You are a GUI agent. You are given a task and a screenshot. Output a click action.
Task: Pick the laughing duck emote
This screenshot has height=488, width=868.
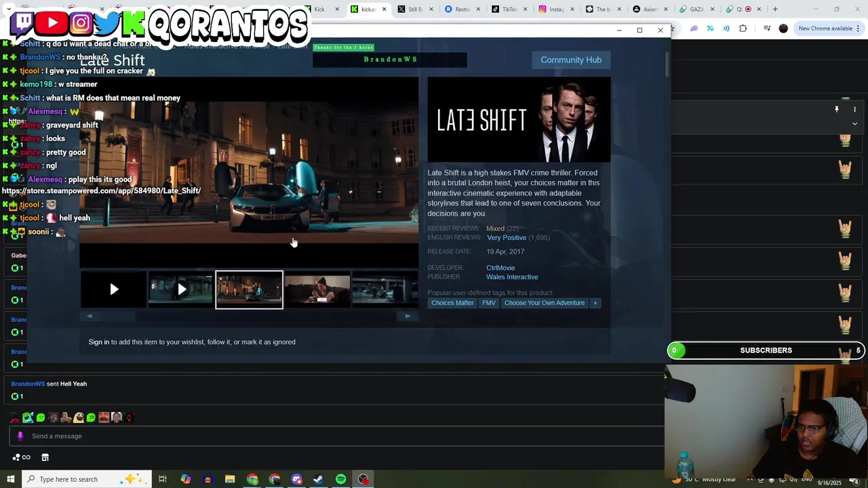tap(79, 418)
